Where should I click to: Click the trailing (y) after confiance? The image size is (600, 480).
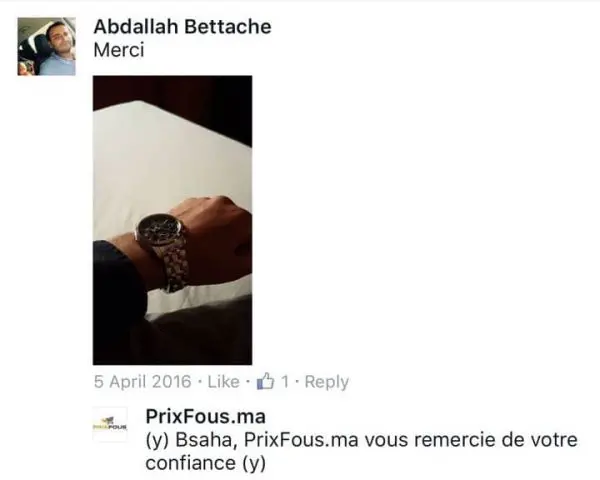click(254, 464)
